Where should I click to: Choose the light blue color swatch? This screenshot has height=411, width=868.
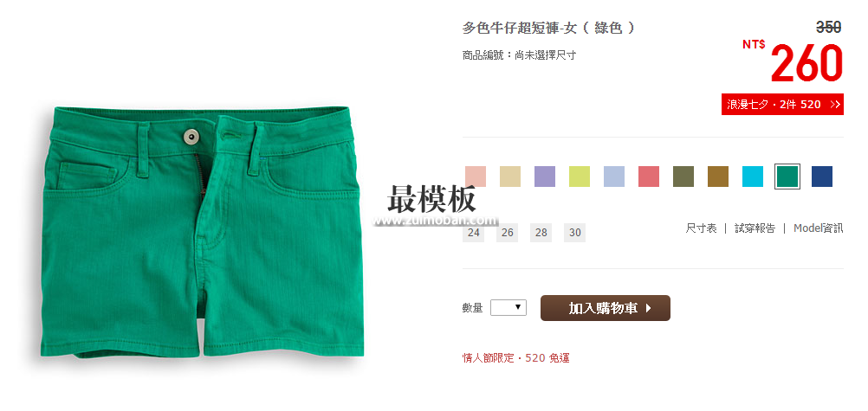point(614,177)
